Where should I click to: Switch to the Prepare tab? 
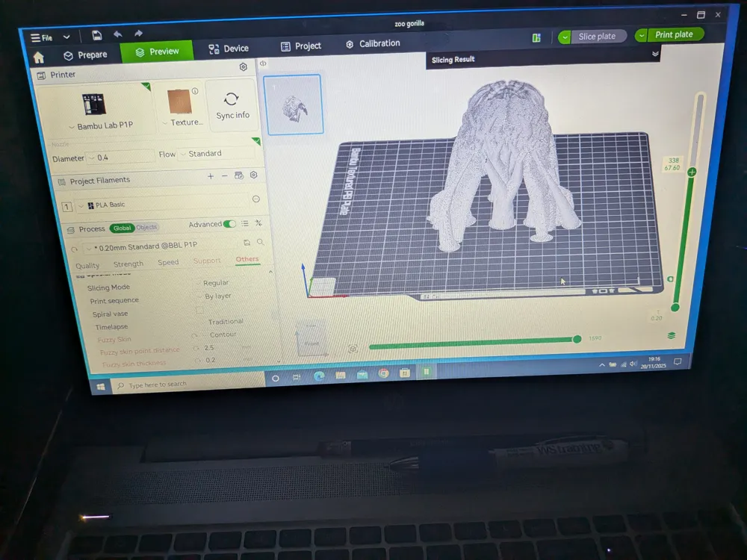pos(86,55)
